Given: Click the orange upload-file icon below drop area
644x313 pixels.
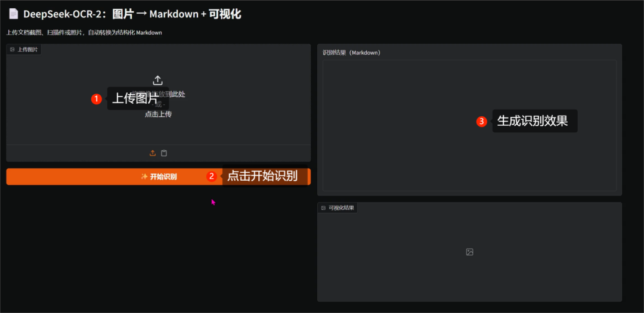Looking at the screenshot, I should tap(153, 153).
